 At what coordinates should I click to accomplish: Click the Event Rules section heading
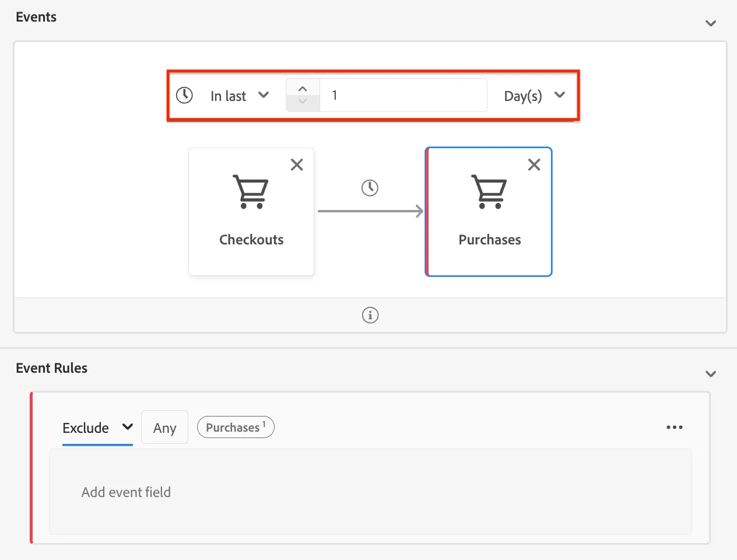[52, 368]
